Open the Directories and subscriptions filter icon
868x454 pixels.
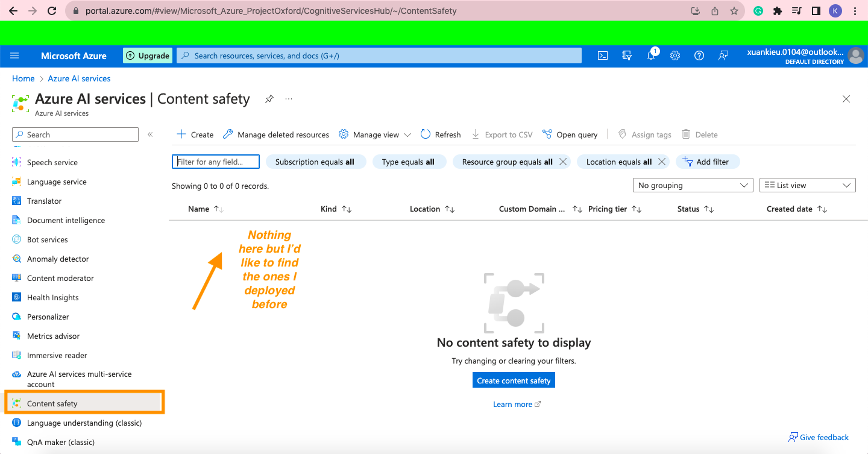627,55
